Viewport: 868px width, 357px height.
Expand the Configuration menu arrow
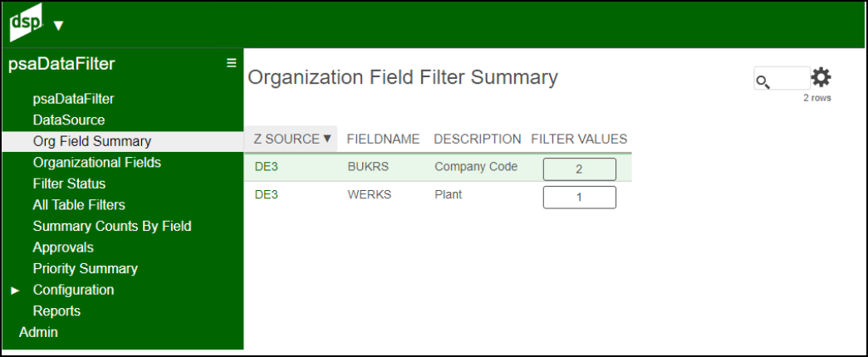click(x=15, y=290)
